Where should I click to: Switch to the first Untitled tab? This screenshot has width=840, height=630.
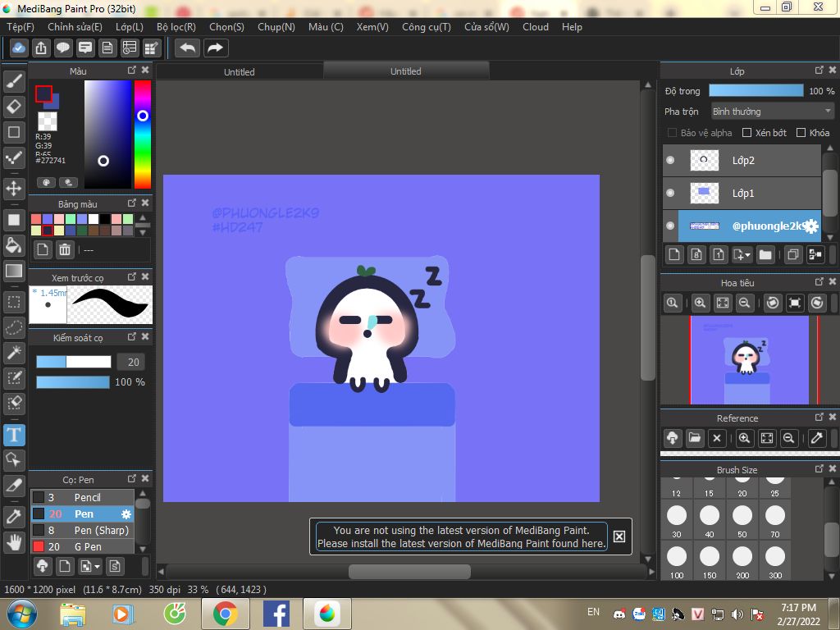(239, 72)
